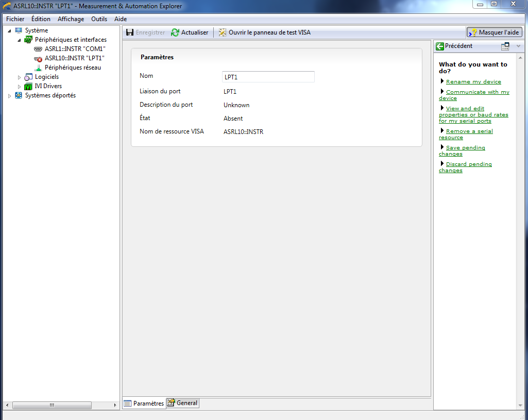This screenshot has width=528, height=420.
Task: Click the COM1 serial port icon
Action: click(38, 49)
